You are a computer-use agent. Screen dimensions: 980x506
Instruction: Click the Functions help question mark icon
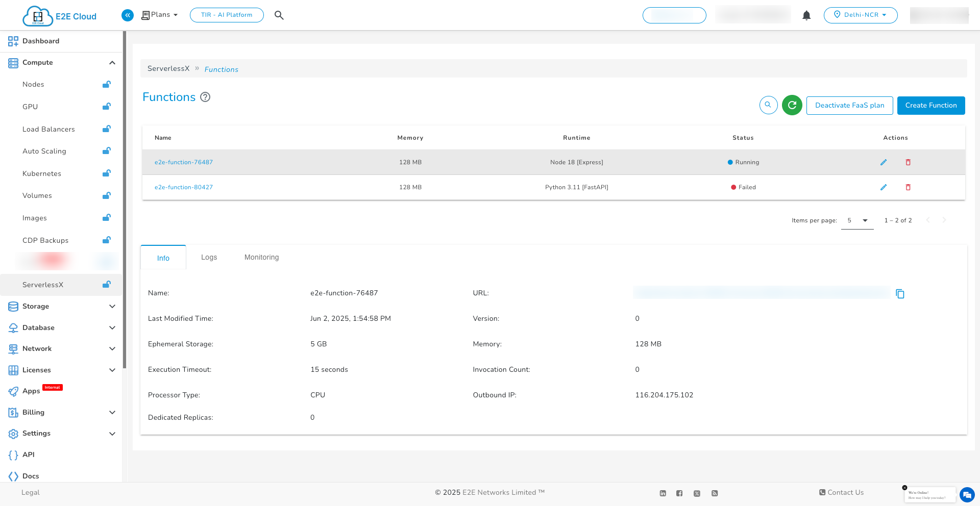click(205, 97)
